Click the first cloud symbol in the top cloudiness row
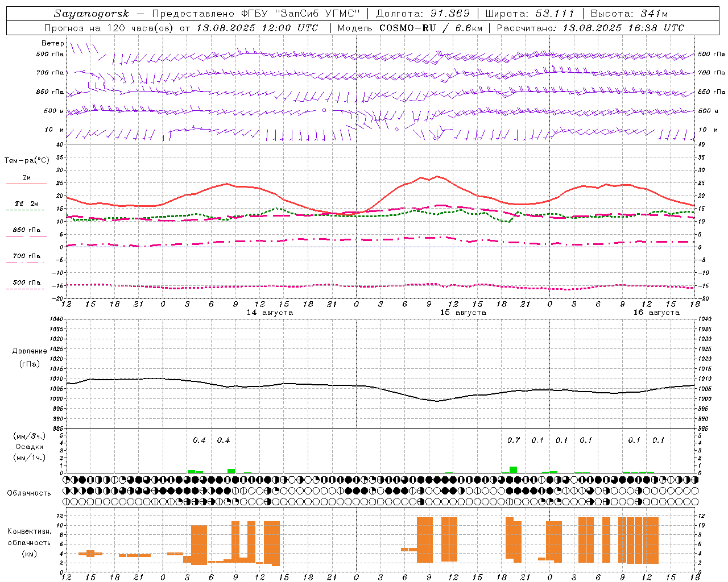The height and width of the screenshot is (582, 728). point(67,479)
